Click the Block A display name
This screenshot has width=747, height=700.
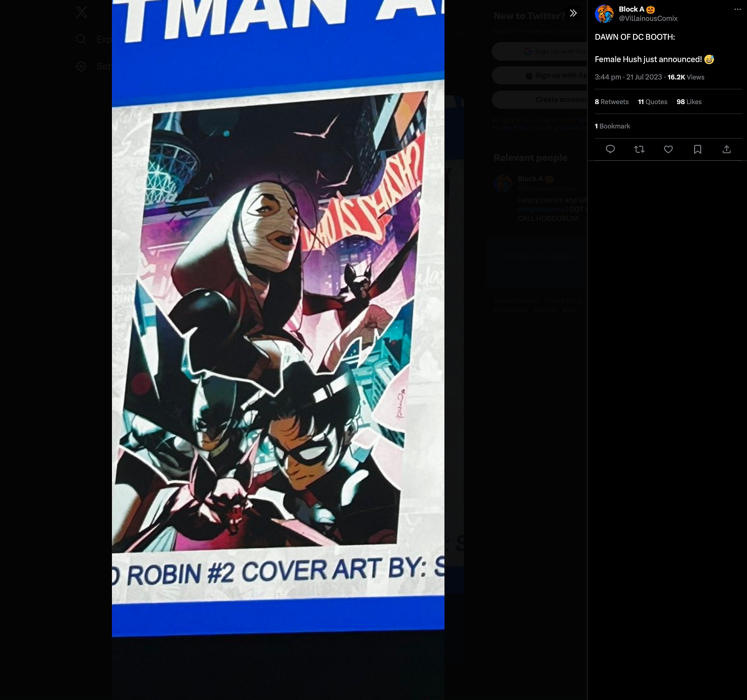coord(631,9)
